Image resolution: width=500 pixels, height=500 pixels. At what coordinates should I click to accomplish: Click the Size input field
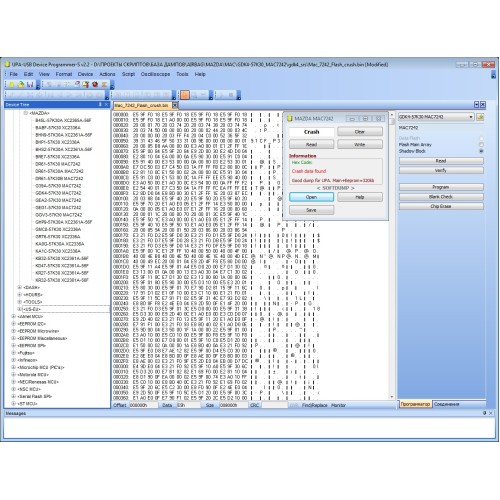tap(234, 405)
